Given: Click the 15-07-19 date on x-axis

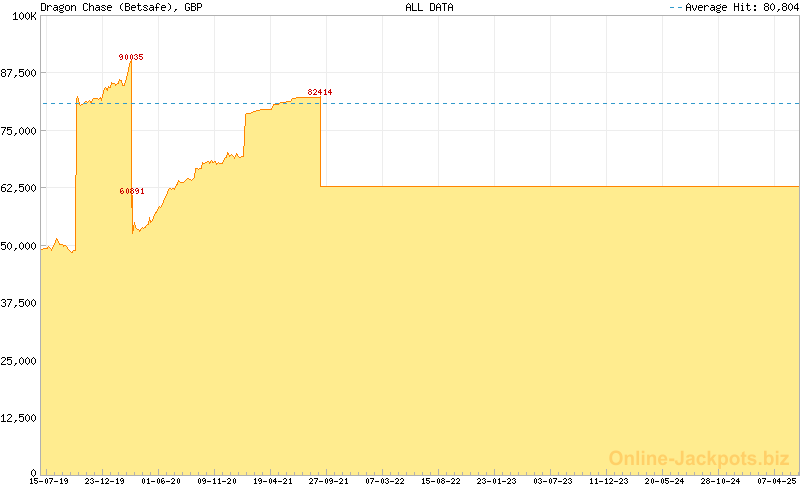Looking at the screenshot, I should click(x=49, y=481).
